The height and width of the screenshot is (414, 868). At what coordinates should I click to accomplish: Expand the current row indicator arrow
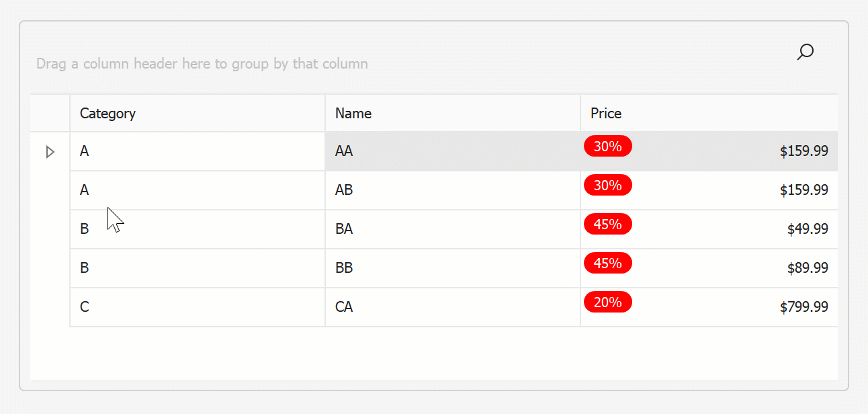[50, 152]
